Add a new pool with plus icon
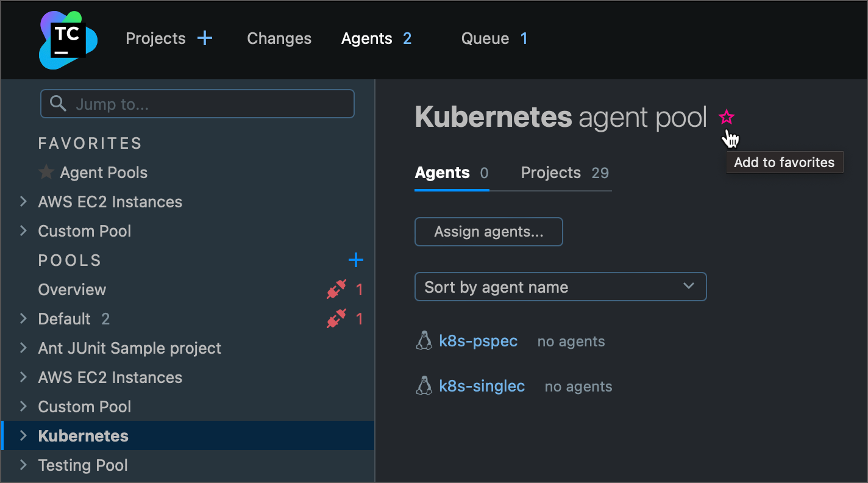 click(x=355, y=260)
